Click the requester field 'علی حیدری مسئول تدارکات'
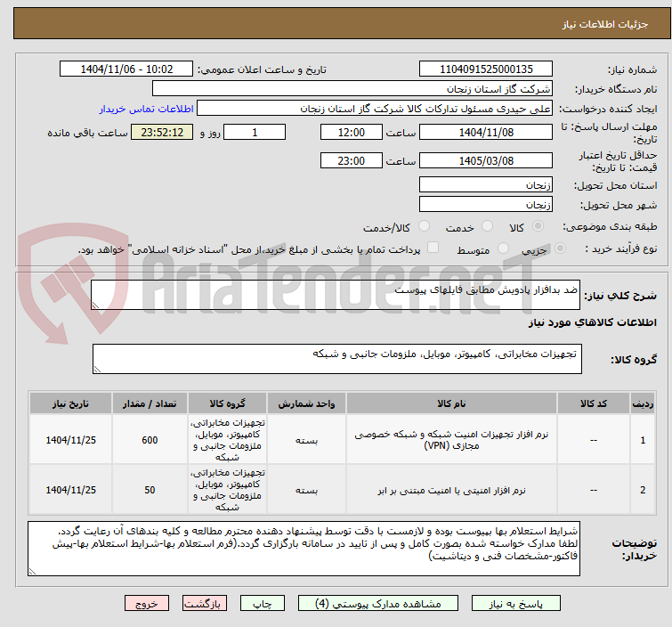Image resolution: width=672 pixels, height=627 pixels. point(375,109)
